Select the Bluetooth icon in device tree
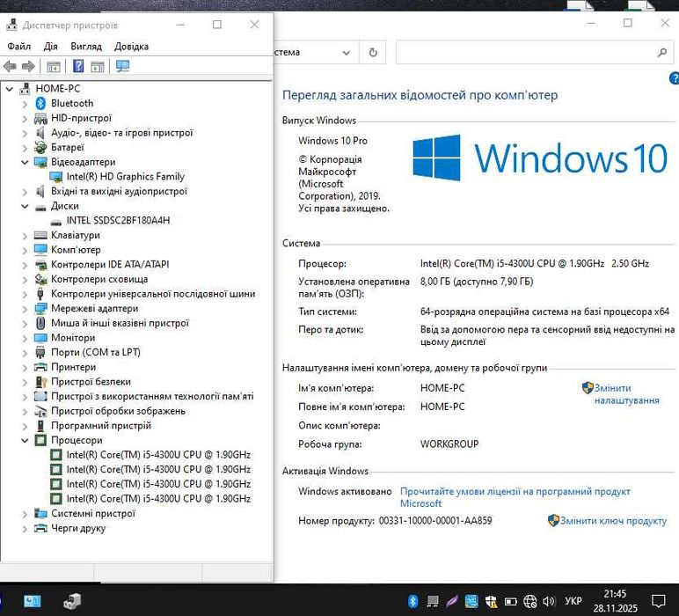The image size is (679, 616). (40, 103)
